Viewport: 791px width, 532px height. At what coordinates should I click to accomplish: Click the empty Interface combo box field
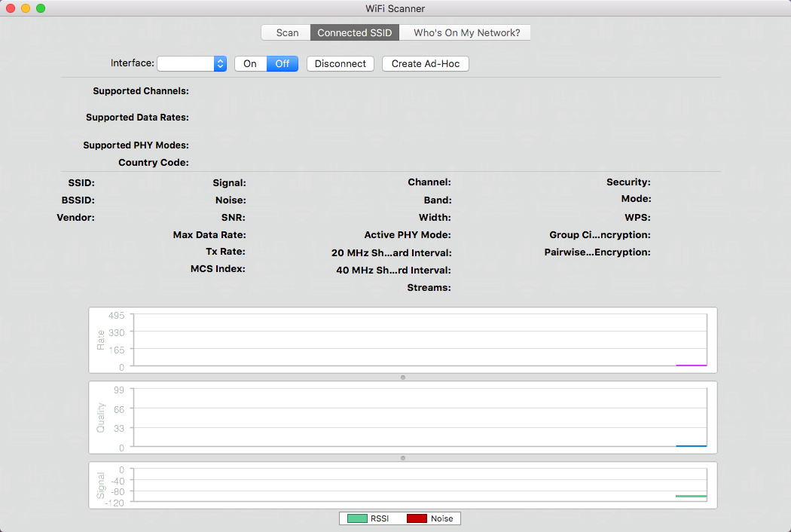click(x=185, y=63)
